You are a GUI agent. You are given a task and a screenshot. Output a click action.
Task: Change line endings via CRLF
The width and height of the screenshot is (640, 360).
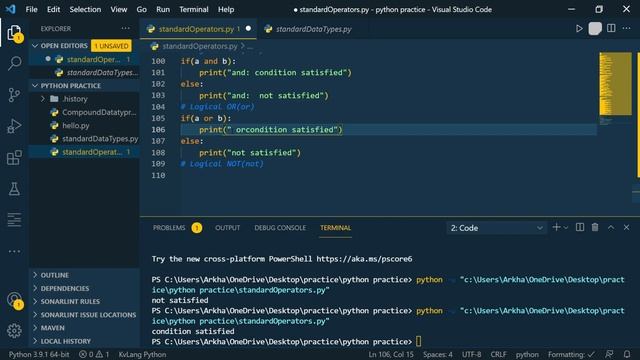coord(498,354)
